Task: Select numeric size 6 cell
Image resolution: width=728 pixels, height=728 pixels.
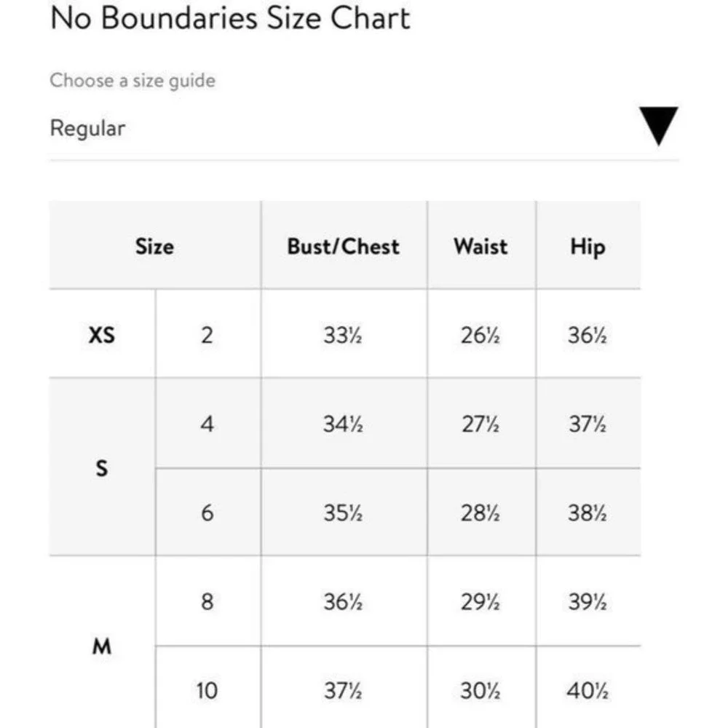Action: click(207, 513)
